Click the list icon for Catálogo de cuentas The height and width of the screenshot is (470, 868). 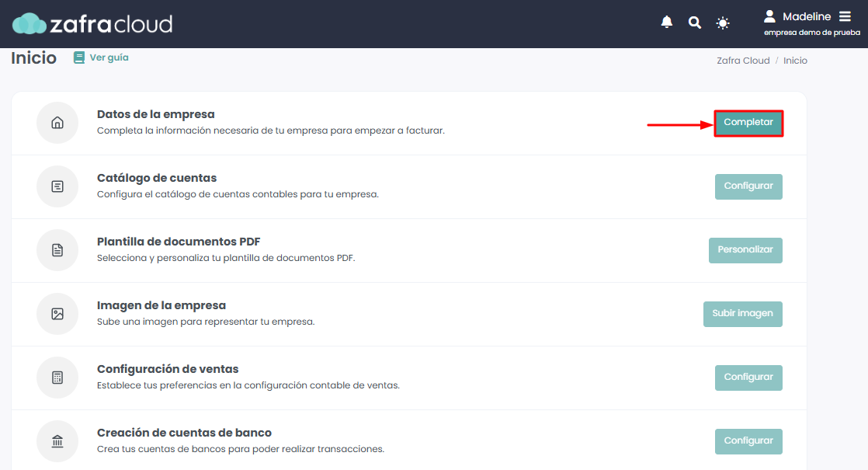(x=57, y=186)
